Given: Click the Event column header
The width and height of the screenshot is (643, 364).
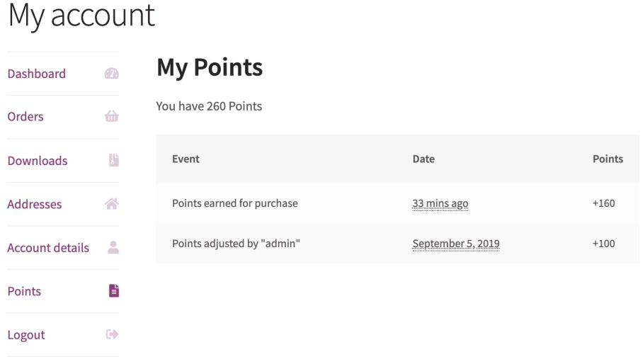Looking at the screenshot, I should [186, 159].
